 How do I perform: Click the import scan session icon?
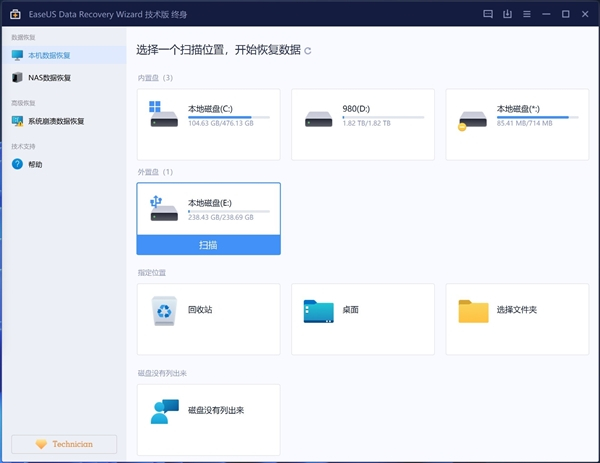(x=507, y=14)
